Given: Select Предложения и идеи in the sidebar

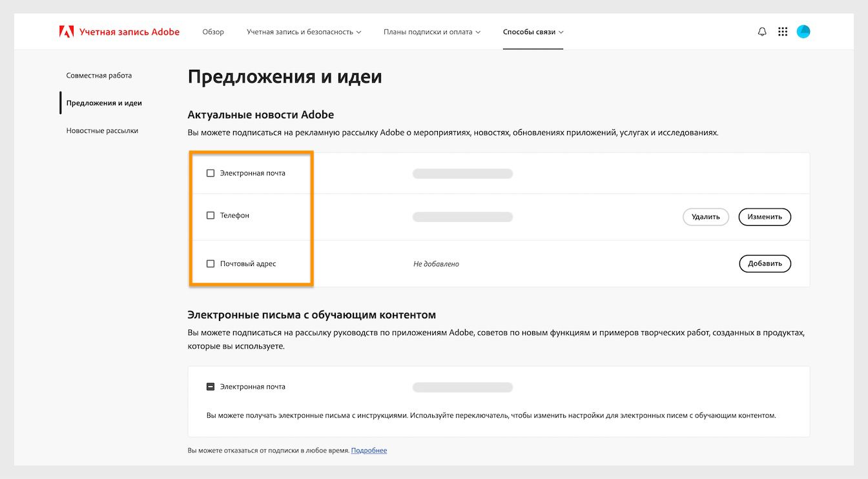Looking at the screenshot, I should pos(105,102).
